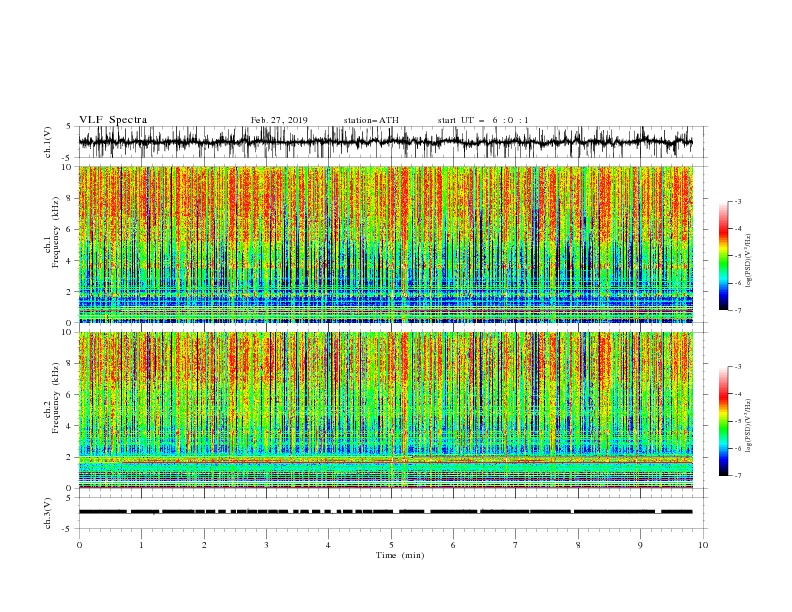Click the "VLF Spectra" plot title

click(113, 120)
